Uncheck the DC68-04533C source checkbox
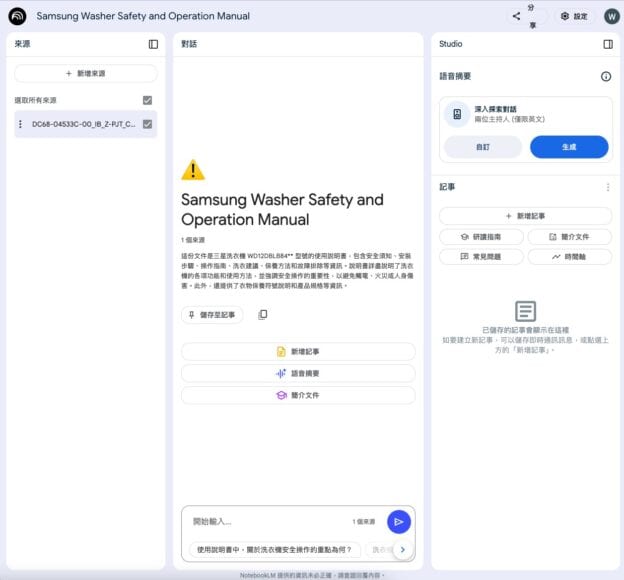Screen dimensions: 624x580 [147, 124]
